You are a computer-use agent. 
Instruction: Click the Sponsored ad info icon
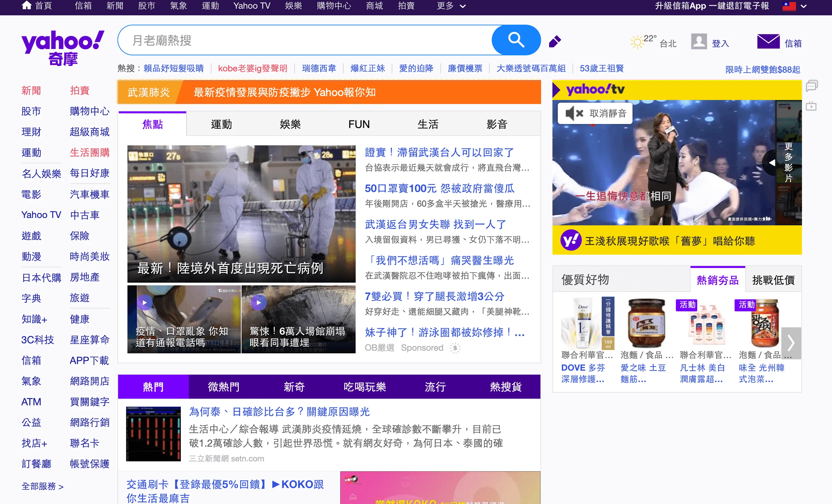455,347
